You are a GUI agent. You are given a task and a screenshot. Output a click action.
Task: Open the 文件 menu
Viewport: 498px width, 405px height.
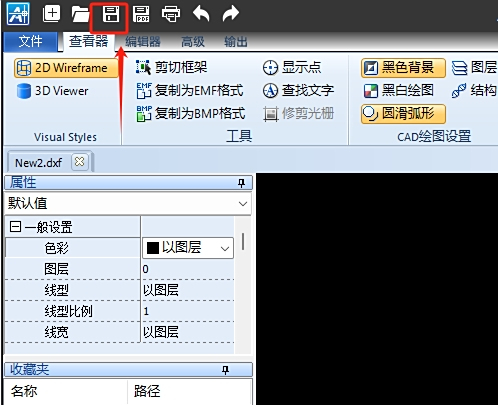click(30, 42)
